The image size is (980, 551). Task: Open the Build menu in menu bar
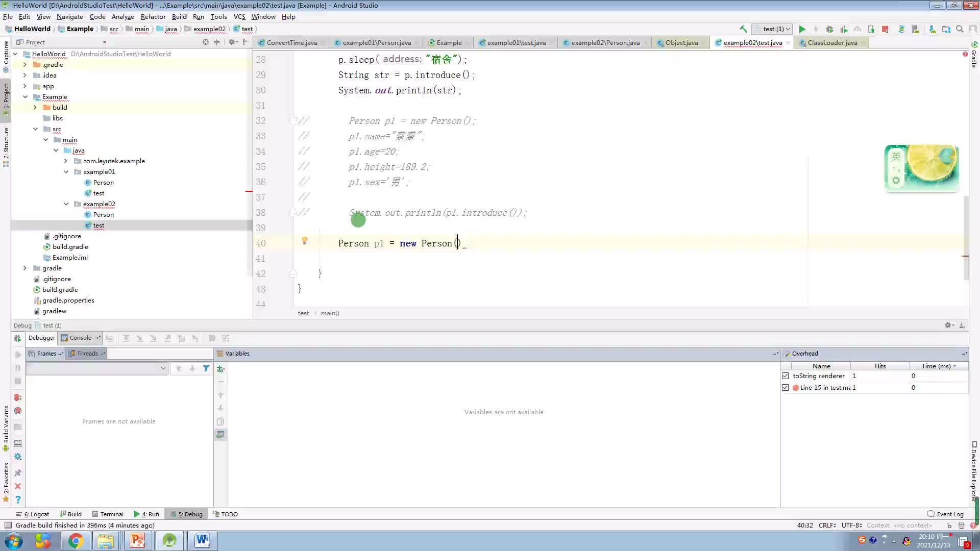[x=178, y=16]
